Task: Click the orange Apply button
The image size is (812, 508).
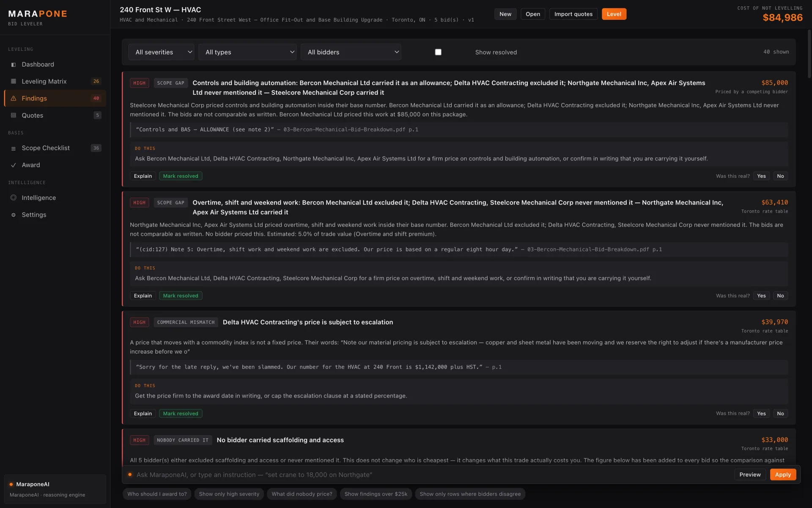Action: pyautogui.click(x=783, y=475)
